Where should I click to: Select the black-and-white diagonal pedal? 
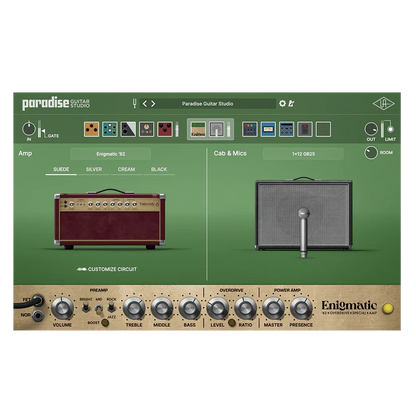pos(128,129)
